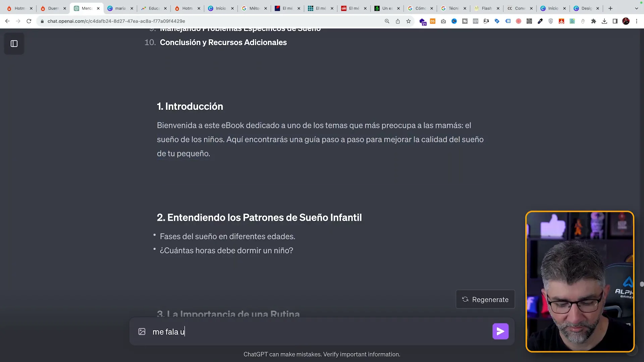644x362 pixels.
Task: Click 'Fases del sueño en diferentes edades.'
Action: [227, 237]
